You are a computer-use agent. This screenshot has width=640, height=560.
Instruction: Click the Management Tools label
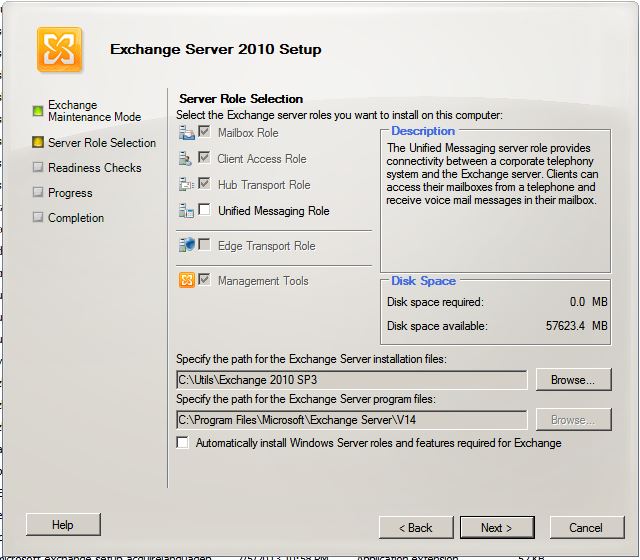pyautogui.click(x=263, y=281)
